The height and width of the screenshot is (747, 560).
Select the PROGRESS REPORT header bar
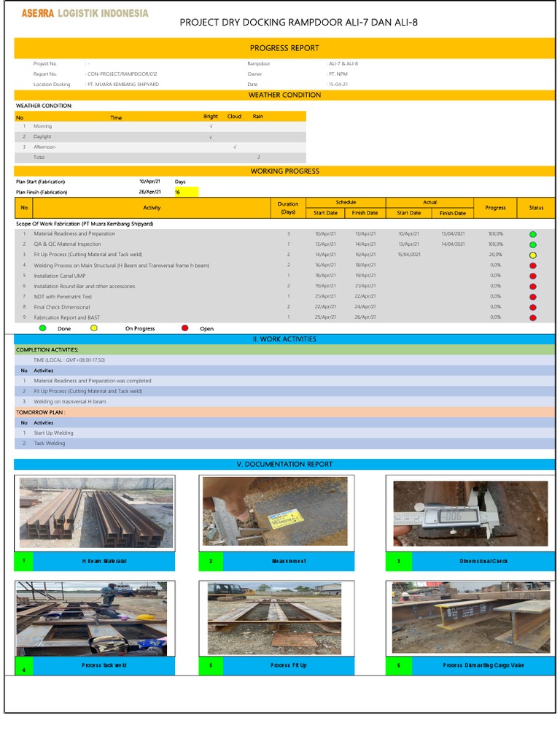[x=284, y=48]
